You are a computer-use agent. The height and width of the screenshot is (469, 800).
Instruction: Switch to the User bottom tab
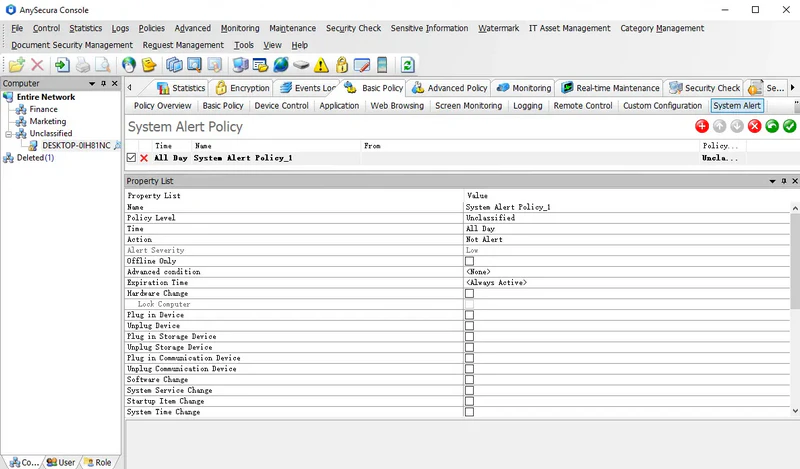pos(61,462)
